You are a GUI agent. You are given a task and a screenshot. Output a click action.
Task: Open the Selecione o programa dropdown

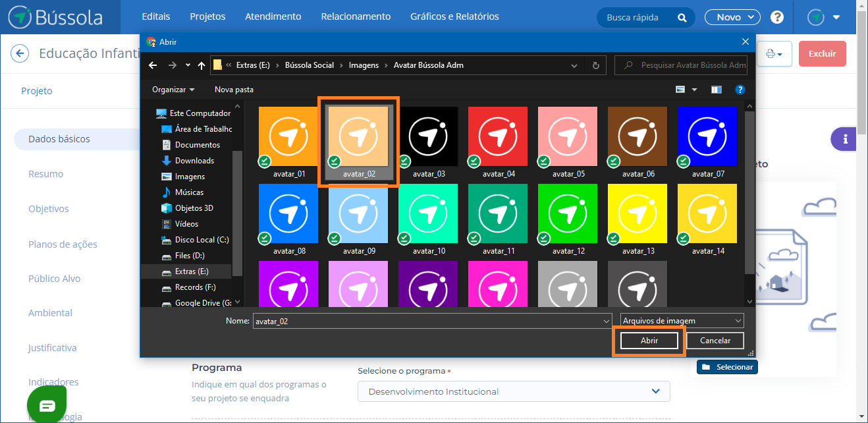[x=514, y=391]
